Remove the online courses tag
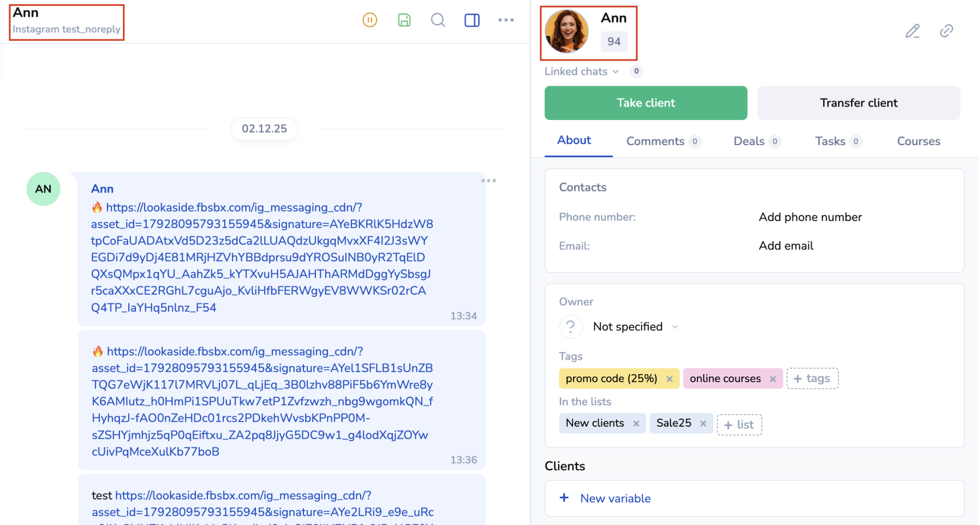Screen dimensions: 980x525 point(773,379)
